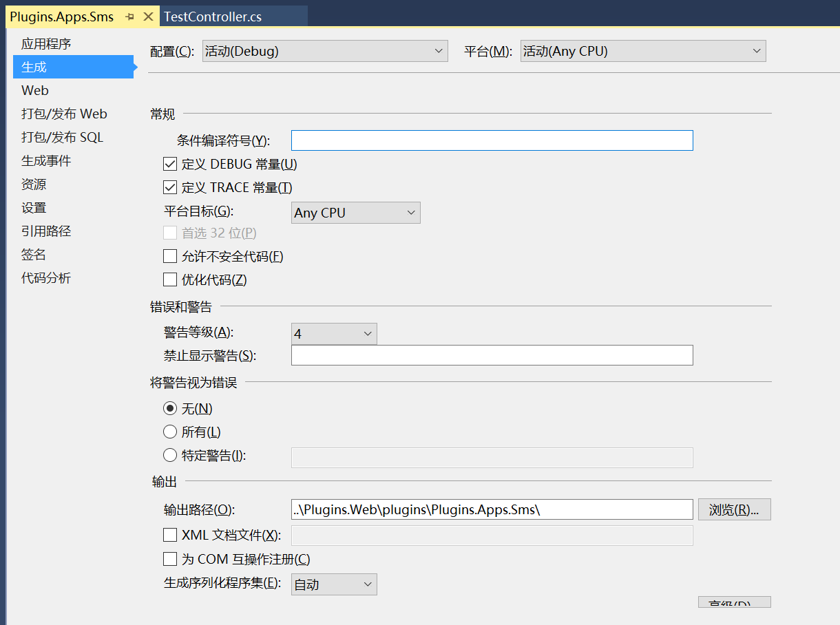This screenshot has height=625, width=840.
Task: Open the 应用程序 settings page
Action: point(46,44)
